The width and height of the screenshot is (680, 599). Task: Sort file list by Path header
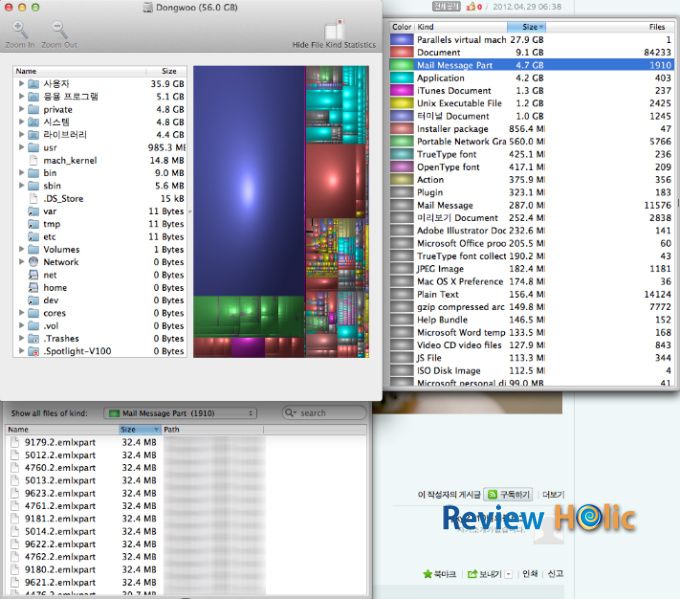pos(212,429)
